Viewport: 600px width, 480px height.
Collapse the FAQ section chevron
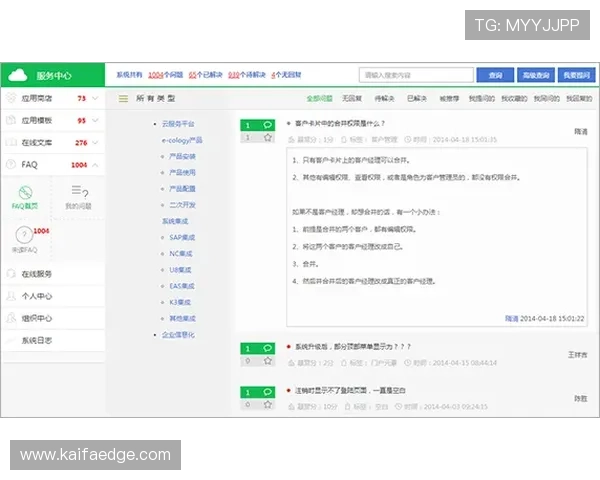tap(95, 165)
